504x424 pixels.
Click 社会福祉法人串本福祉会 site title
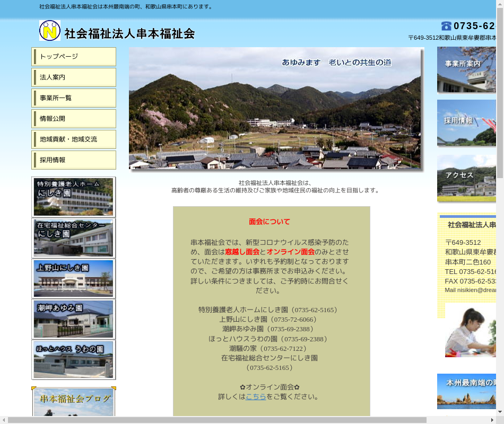[x=130, y=33]
